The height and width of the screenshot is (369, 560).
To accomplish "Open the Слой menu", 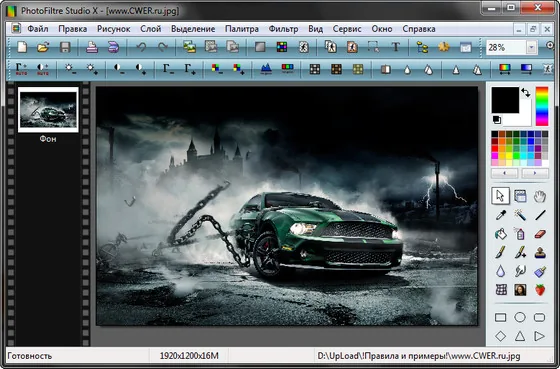I will (x=150, y=29).
